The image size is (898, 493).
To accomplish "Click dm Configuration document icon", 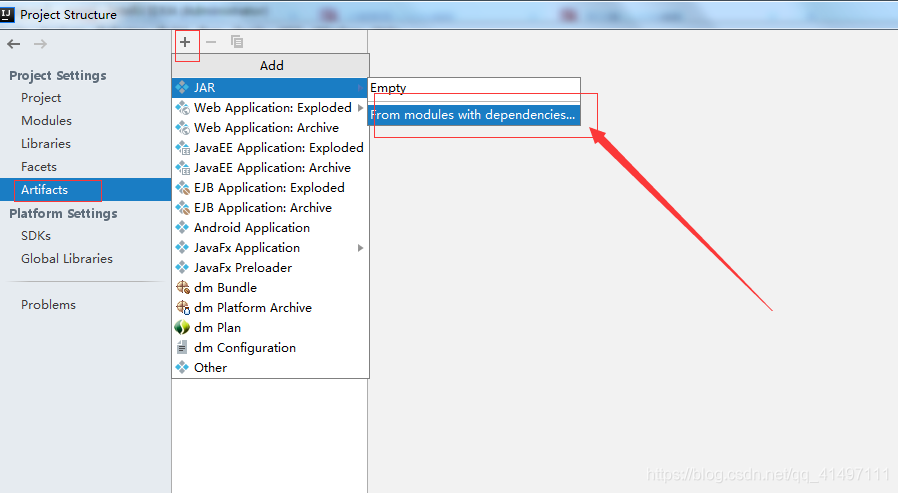I will click(182, 348).
